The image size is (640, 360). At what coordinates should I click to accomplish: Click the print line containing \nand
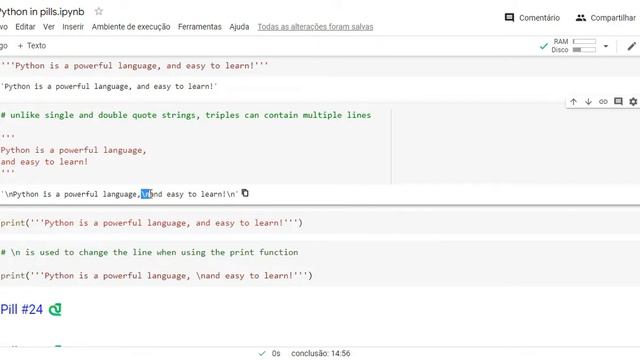click(156, 276)
